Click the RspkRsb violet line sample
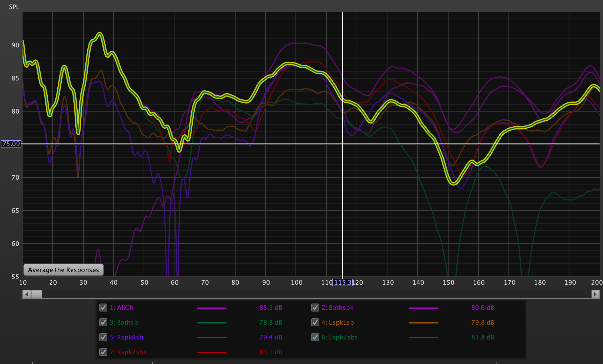This screenshot has width=603, height=364. 212,338
